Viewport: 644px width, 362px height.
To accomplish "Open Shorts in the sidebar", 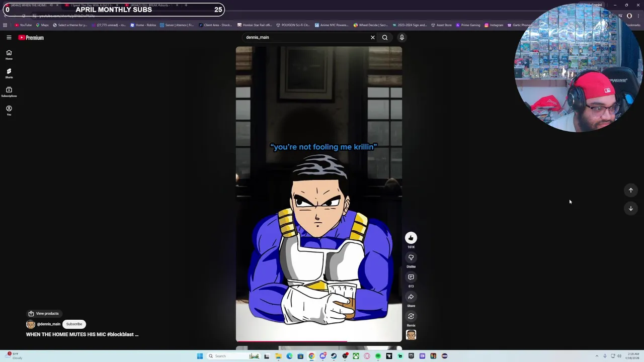I will coord(9,73).
